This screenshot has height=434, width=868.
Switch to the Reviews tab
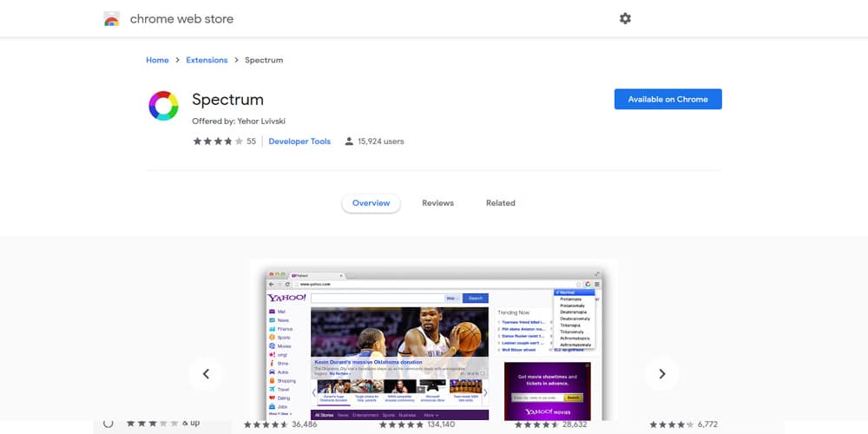tap(437, 203)
